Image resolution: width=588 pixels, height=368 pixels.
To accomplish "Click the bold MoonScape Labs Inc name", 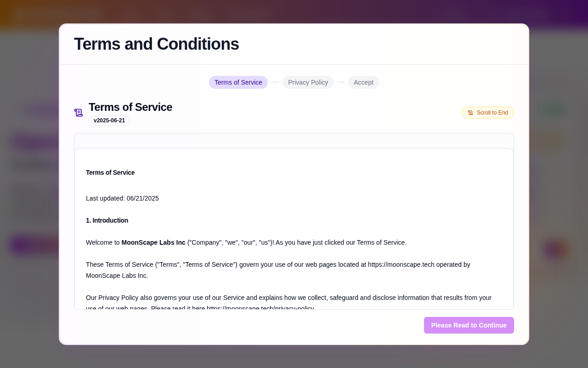I will click(x=153, y=242).
